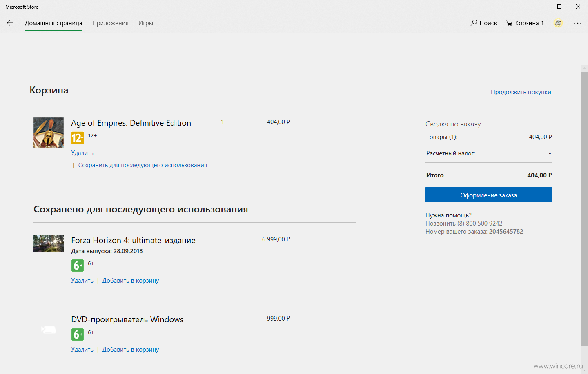Viewport: 588px width, 374px height.
Task: Open the user account avatar
Action: [558, 23]
